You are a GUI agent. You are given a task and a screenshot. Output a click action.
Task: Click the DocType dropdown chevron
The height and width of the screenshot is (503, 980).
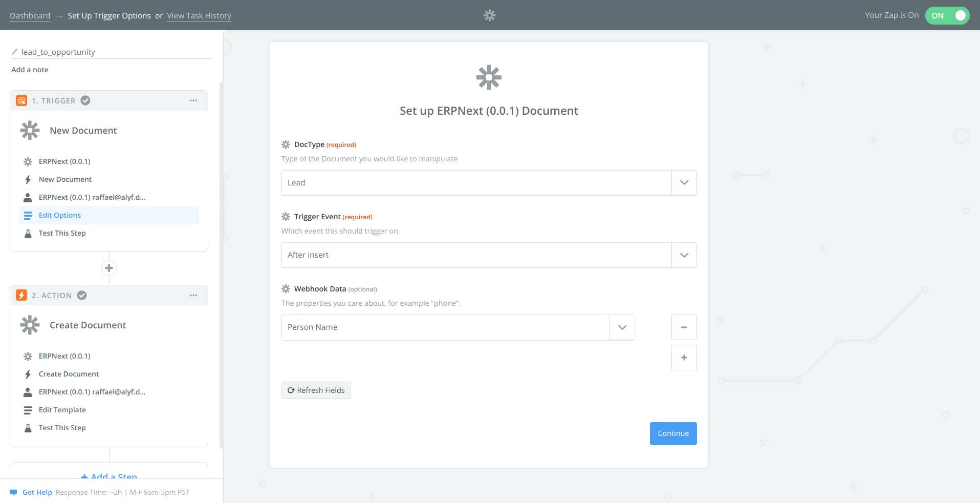[684, 183]
